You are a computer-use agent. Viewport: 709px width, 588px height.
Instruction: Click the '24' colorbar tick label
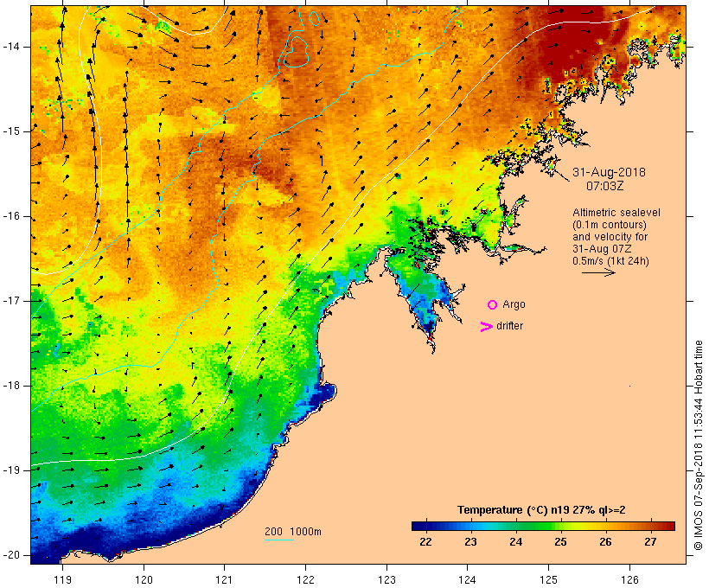[515, 542]
